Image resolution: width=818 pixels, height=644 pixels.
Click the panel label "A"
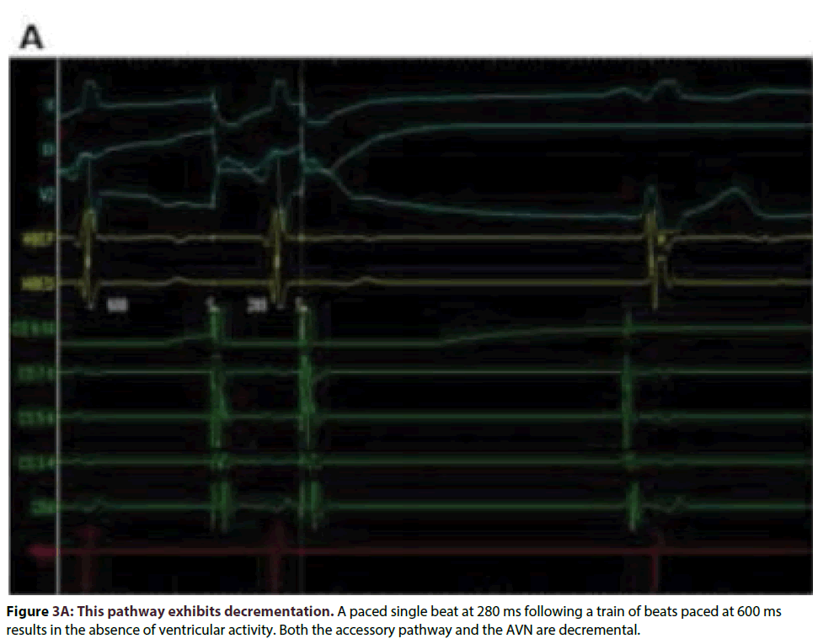point(31,38)
